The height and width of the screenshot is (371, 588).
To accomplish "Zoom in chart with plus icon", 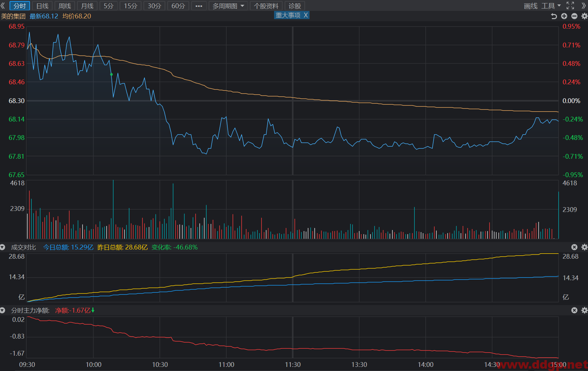I will coord(564,16).
